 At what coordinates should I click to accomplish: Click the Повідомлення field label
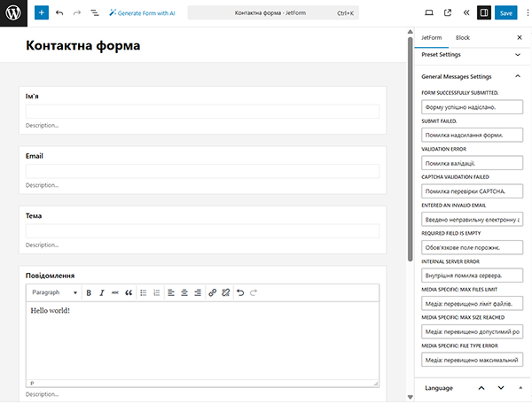coord(51,276)
